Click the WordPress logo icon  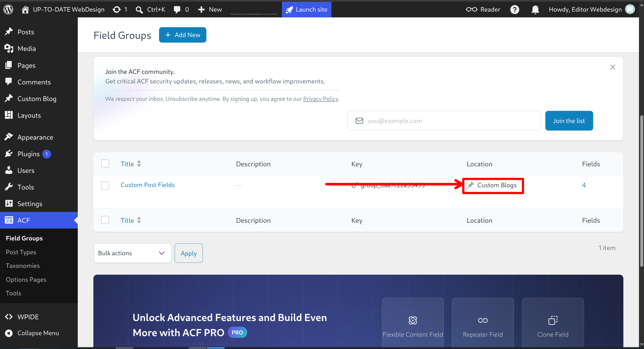(x=8, y=10)
